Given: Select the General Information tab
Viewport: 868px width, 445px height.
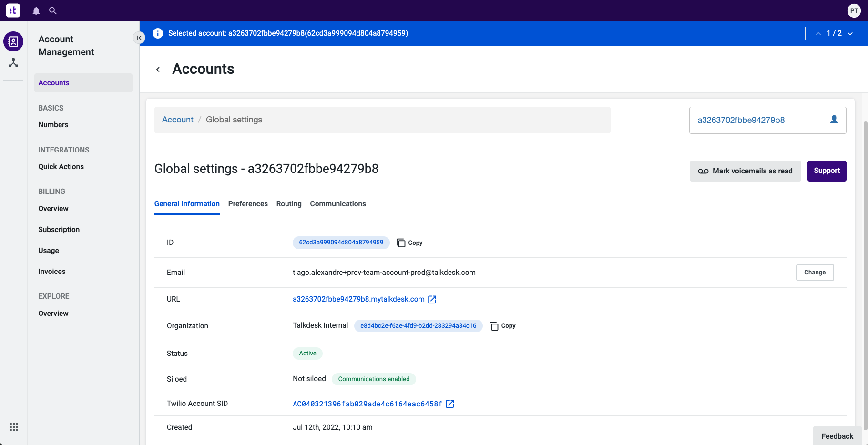Looking at the screenshot, I should (187, 204).
